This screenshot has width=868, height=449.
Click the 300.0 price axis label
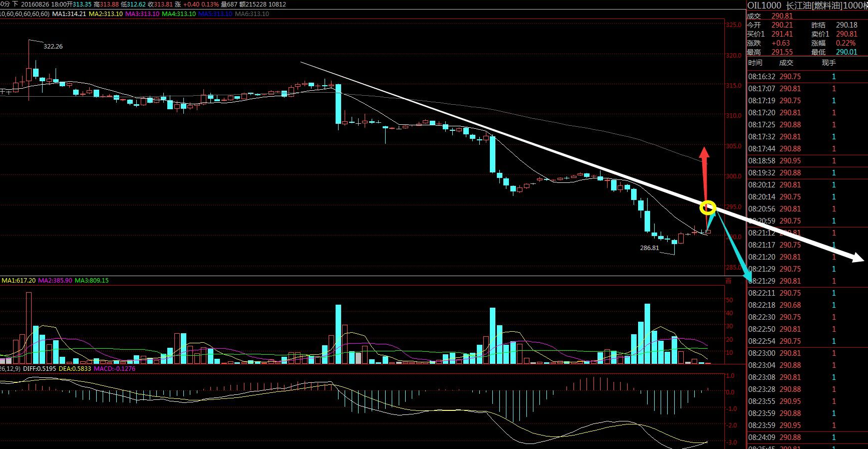[734, 176]
